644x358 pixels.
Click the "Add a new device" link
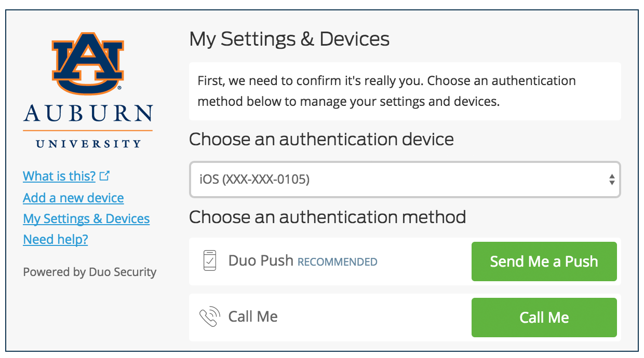(x=73, y=198)
